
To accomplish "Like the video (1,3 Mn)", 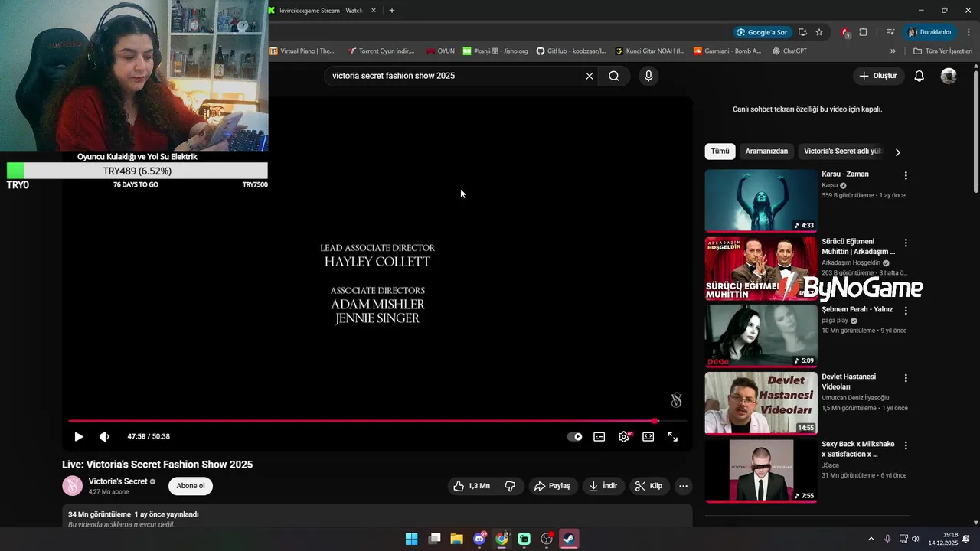I will pyautogui.click(x=471, y=486).
